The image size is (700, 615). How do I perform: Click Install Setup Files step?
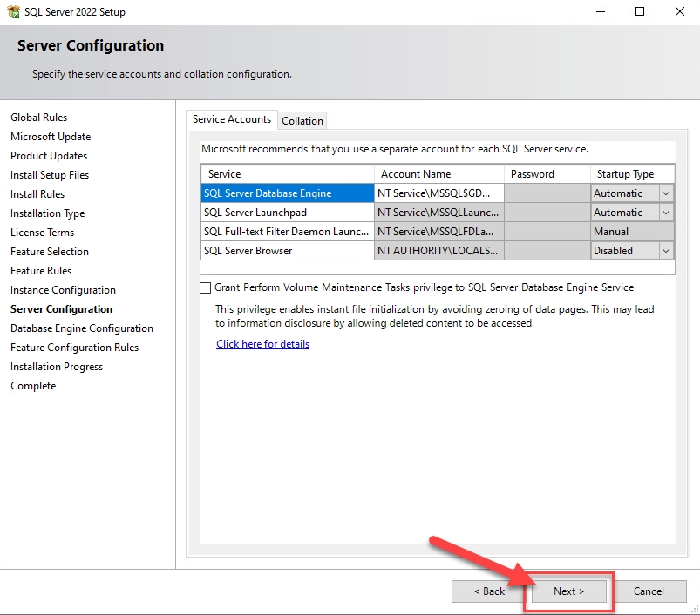point(50,175)
